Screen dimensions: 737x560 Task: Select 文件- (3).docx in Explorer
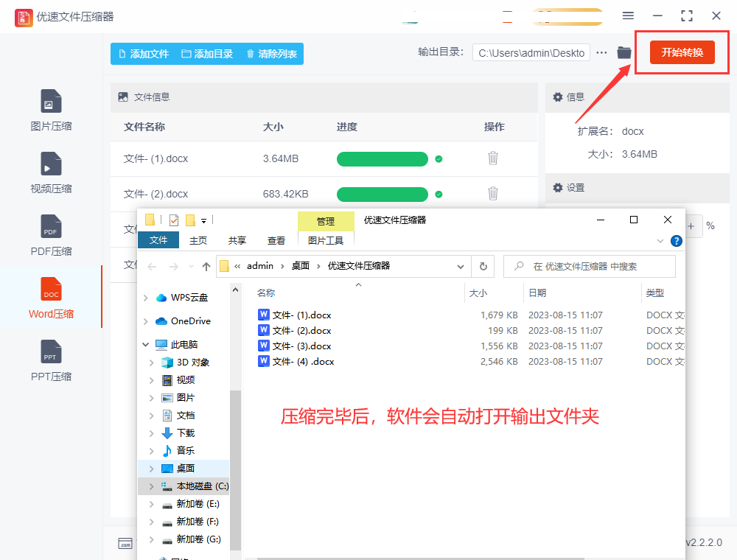[301, 346]
